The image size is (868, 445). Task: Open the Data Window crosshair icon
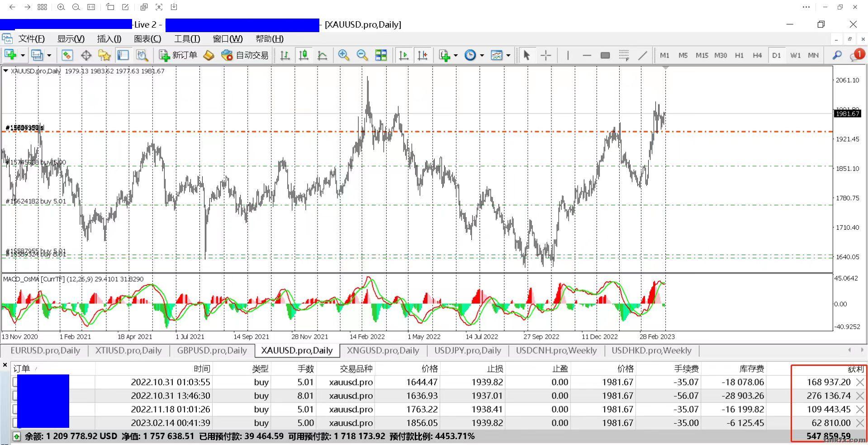coord(85,55)
